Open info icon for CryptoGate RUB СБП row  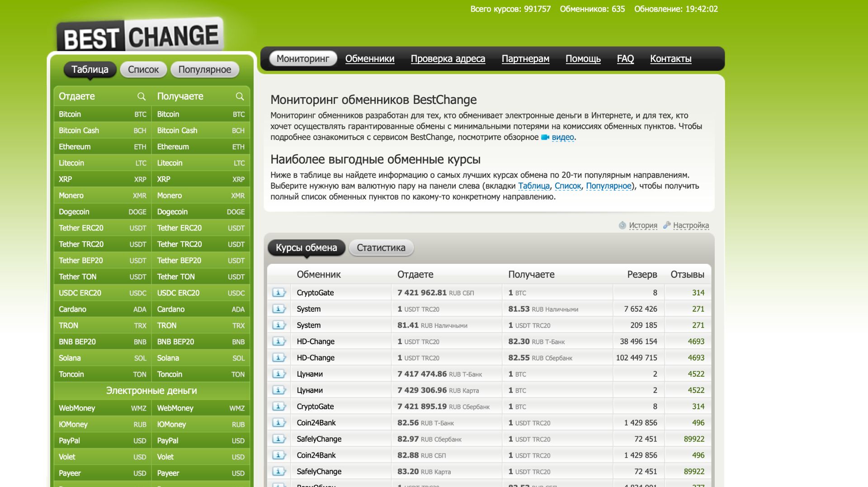(279, 293)
